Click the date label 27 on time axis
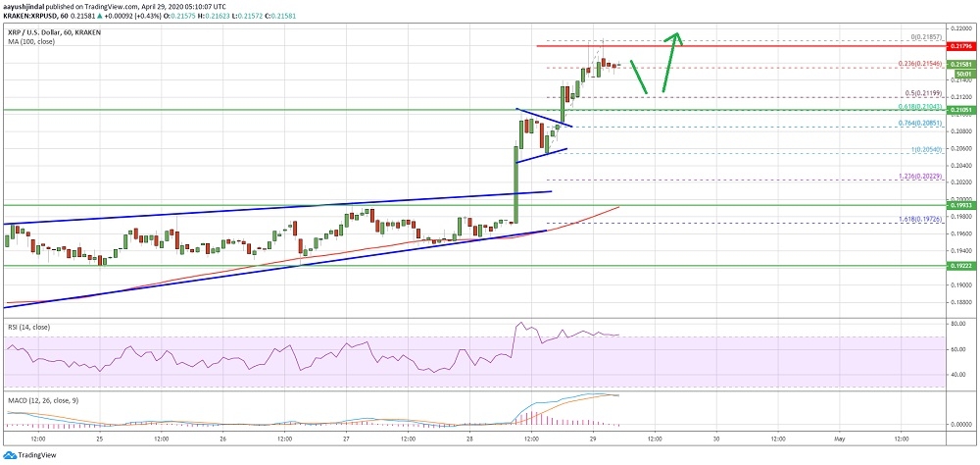Image resolution: width=980 pixels, height=465 pixels. [x=347, y=439]
